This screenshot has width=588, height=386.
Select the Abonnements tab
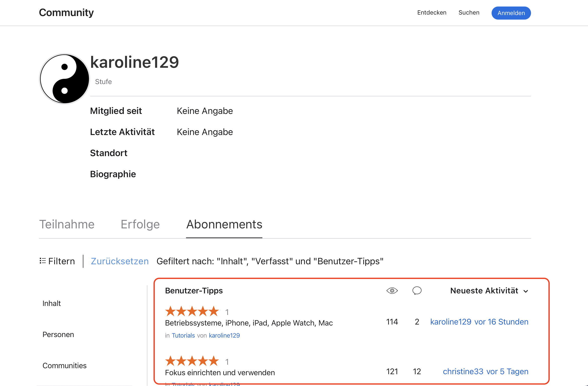[224, 224]
